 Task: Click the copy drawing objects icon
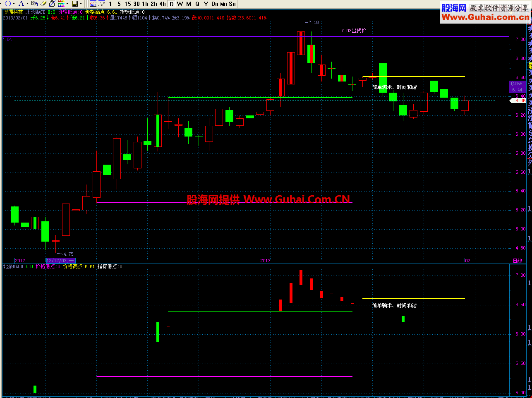35,4
